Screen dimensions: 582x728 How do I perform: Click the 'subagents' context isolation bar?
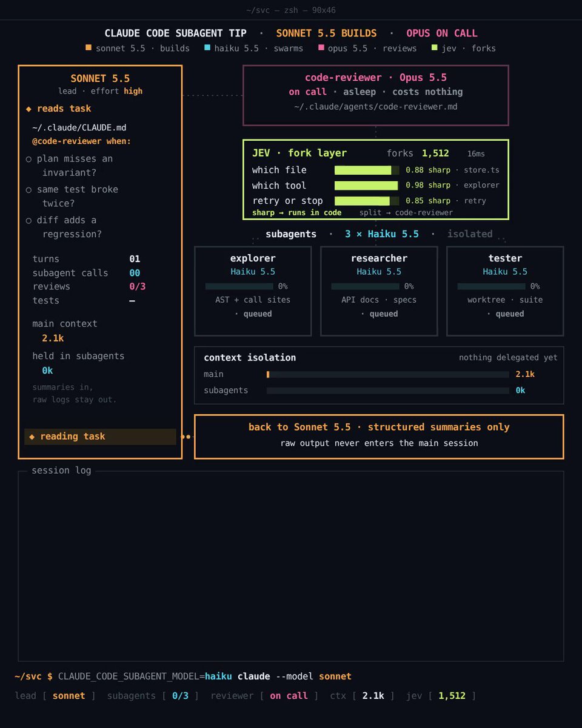click(388, 390)
